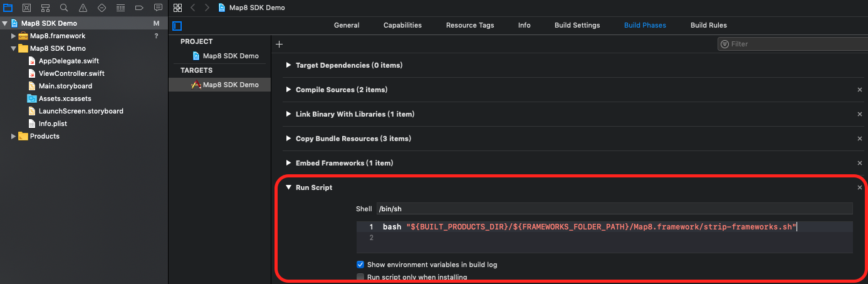Viewport: 868px width, 284px height.
Task: Select the Build Phases tab
Action: click(645, 25)
